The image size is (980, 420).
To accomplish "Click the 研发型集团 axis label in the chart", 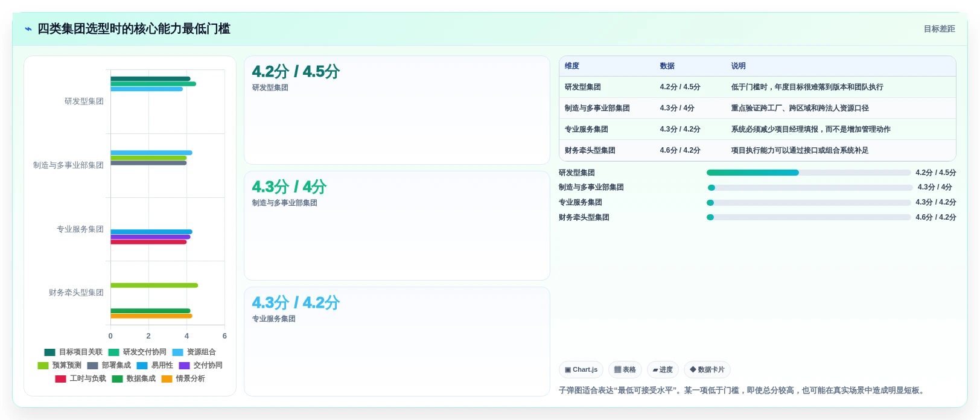I will (84, 101).
